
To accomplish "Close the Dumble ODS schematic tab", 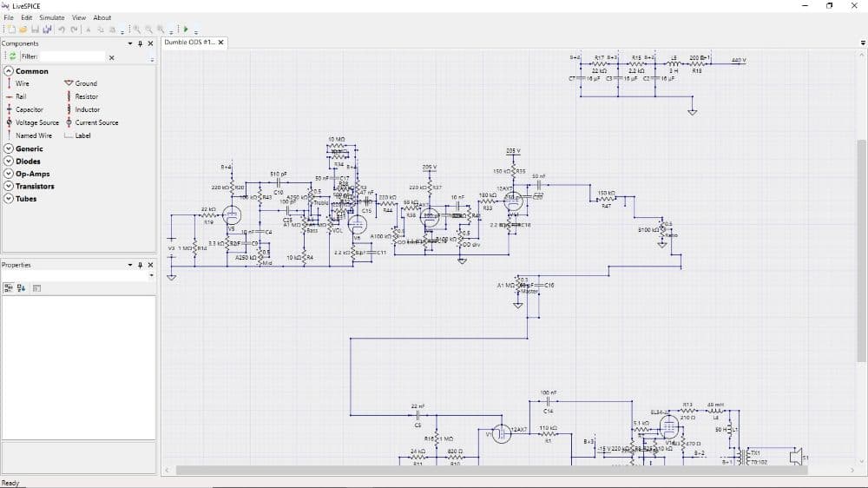I will tap(220, 43).
